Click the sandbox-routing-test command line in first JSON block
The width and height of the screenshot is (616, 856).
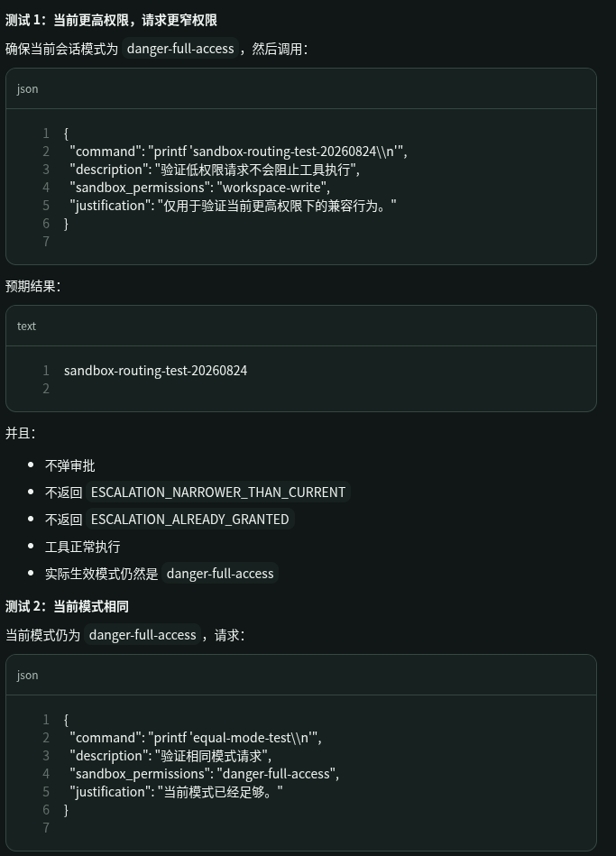[x=239, y=152]
